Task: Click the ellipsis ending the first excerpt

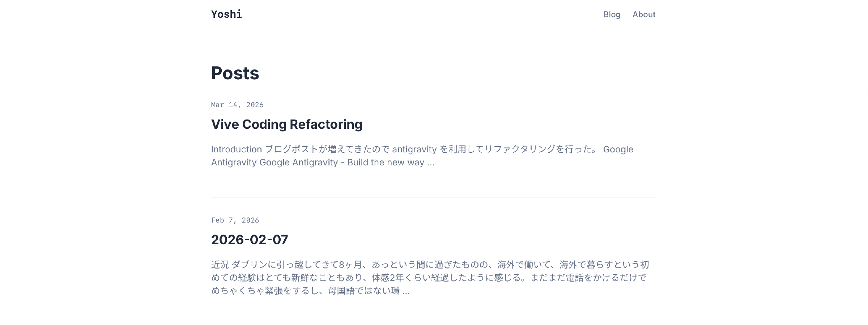Action: pos(430,162)
